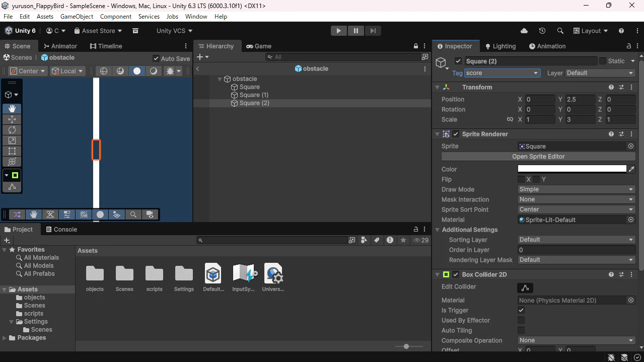The image size is (644, 362).
Task: Click the Open Sprite Editor button
Action: point(538,157)
